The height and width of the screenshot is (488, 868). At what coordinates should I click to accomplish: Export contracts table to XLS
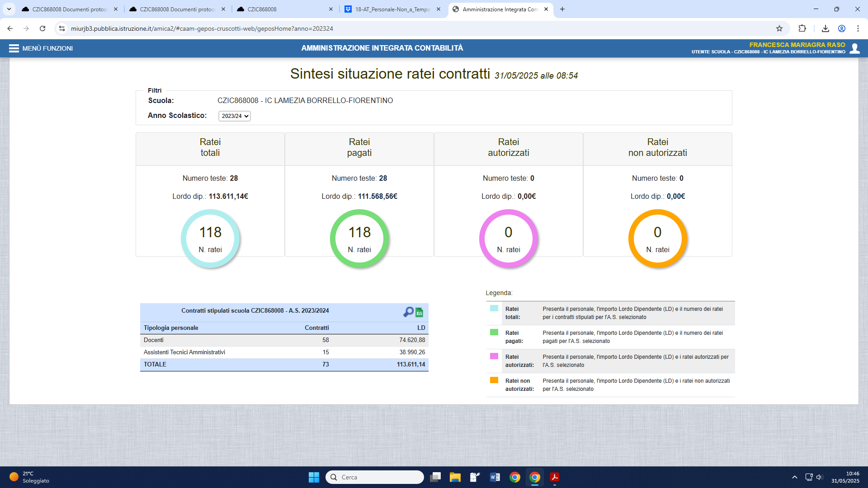[419, 312]
